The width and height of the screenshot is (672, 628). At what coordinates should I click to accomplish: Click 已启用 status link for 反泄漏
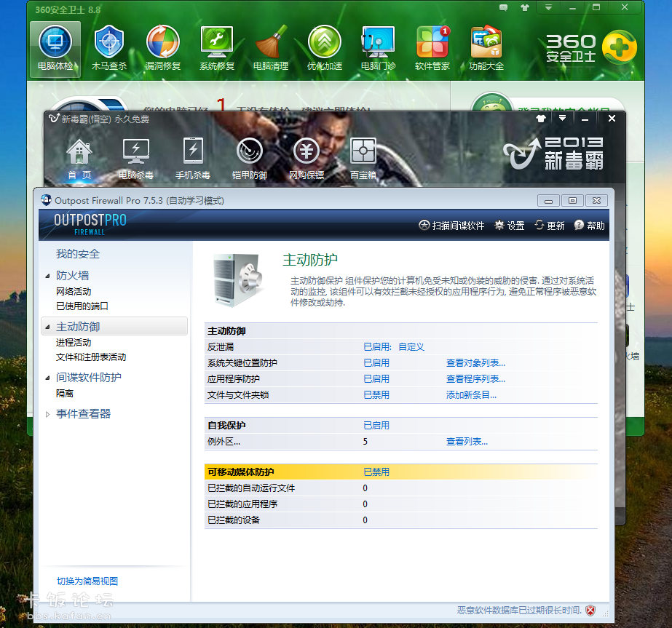[x=377, y=347]
